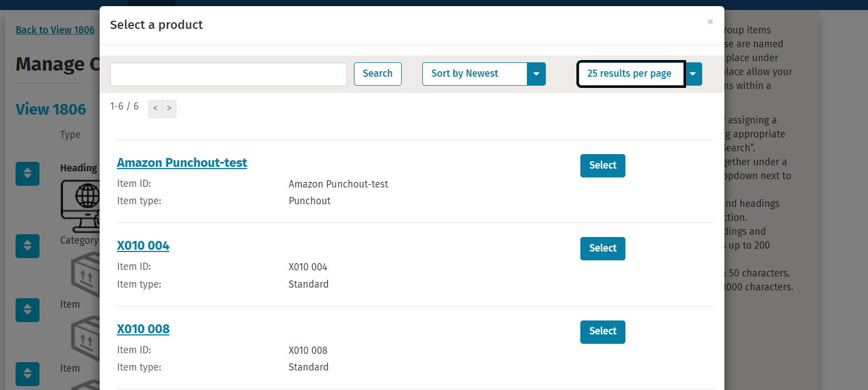Click the reorder handle beside the Category row
The image size is (868, 390).
[27, 246]
